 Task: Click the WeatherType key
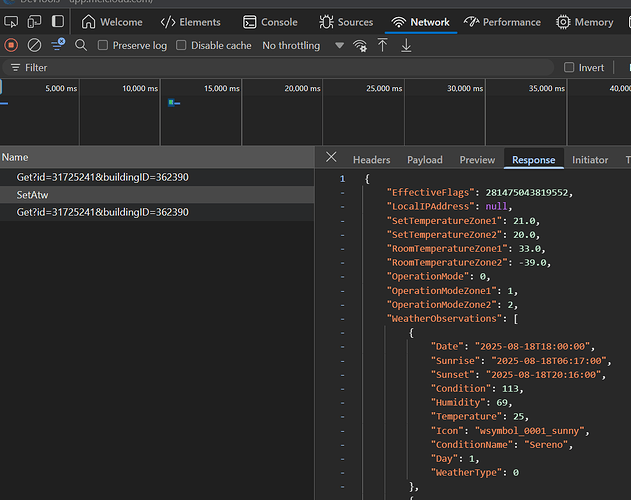(x=466, y=473)
